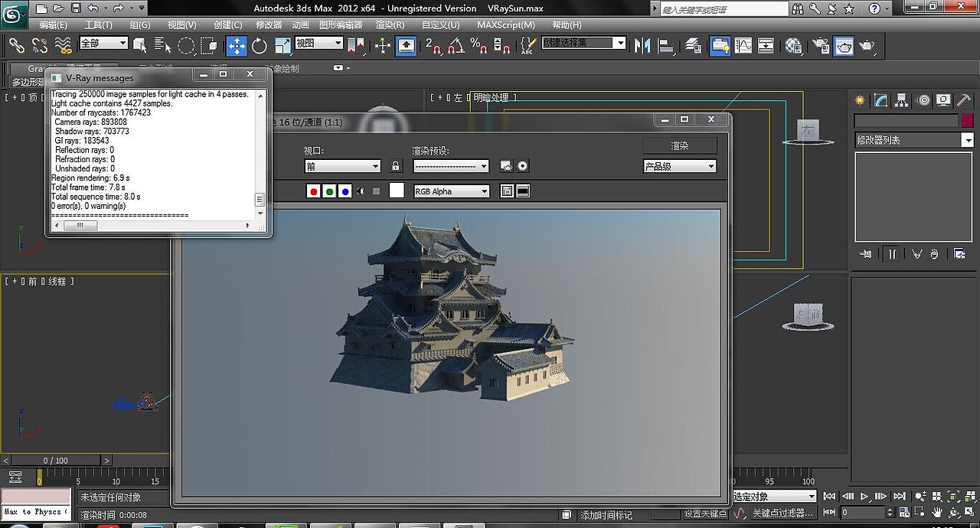Toggle the viewport lock in the render dialog
The width and height of the screenshot is (980, 528).
(396, 165)
